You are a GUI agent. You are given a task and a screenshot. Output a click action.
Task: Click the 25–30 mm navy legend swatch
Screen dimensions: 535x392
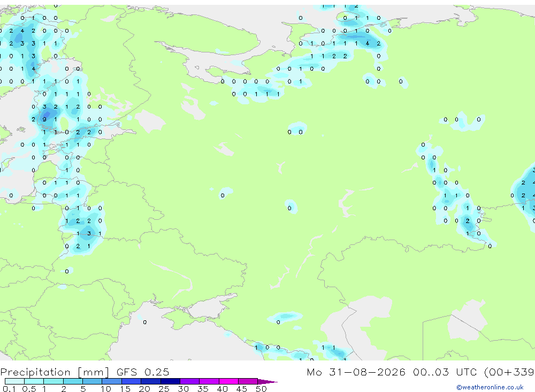pyautogui.click(x=170, y=381)
